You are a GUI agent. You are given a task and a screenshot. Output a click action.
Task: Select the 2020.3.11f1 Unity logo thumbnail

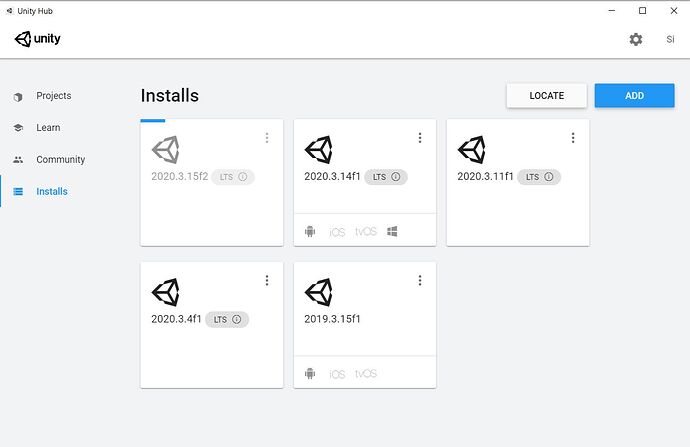[x=472, y=149]
